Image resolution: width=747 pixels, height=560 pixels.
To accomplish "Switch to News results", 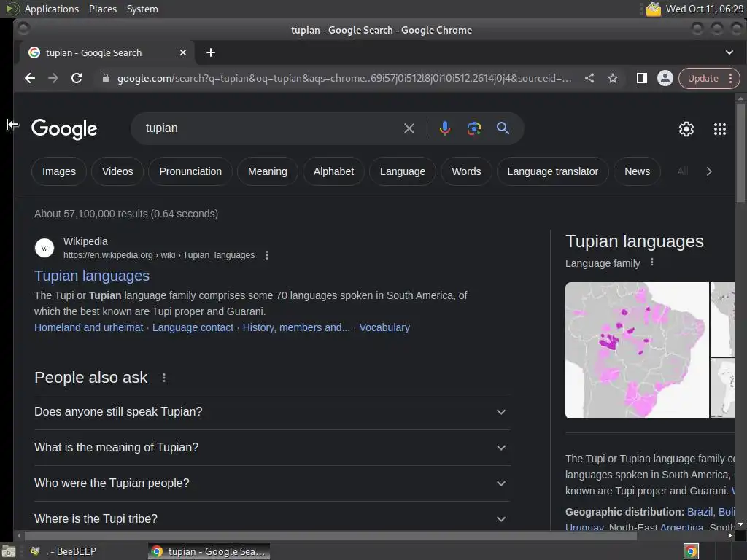I will pyautogui.click(x=637, y=171).
